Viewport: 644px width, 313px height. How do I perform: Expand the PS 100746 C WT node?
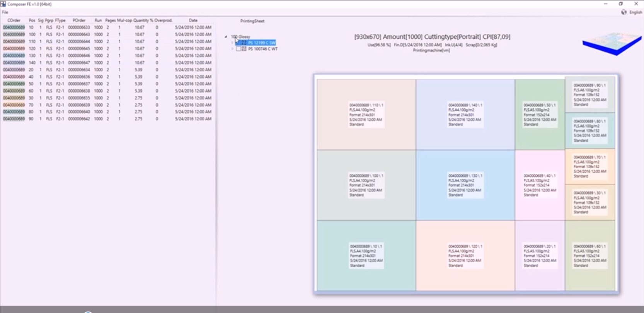[x=232, y=49]
